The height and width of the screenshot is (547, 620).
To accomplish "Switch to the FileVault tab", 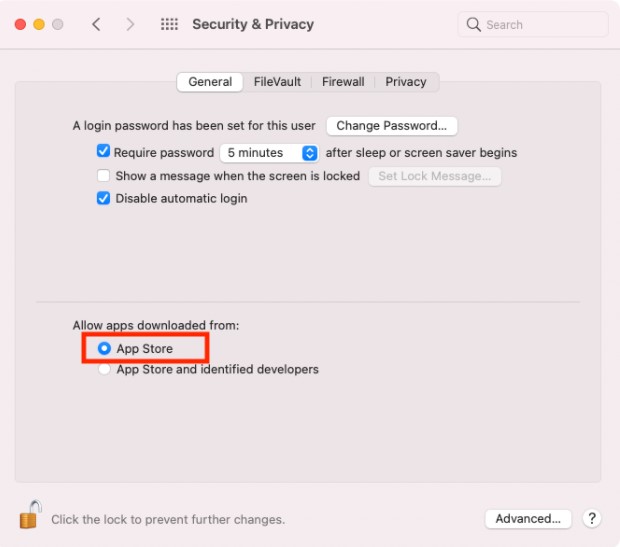I will tap(277, 82).
